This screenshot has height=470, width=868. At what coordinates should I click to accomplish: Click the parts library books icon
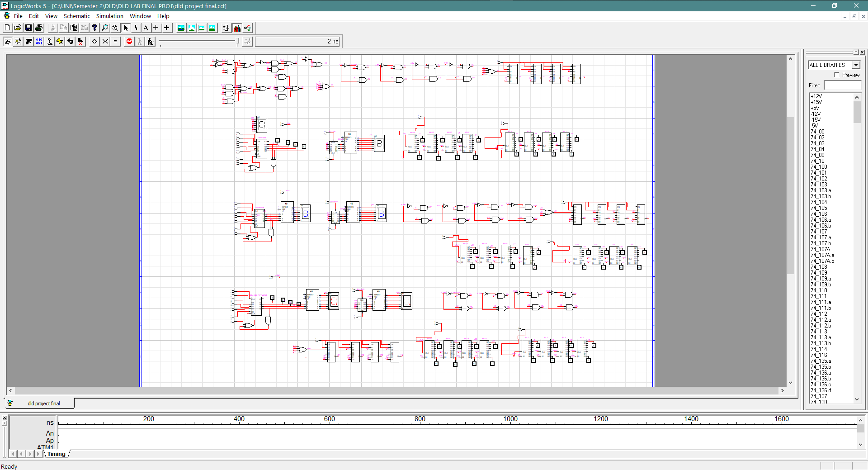[237, 28]
